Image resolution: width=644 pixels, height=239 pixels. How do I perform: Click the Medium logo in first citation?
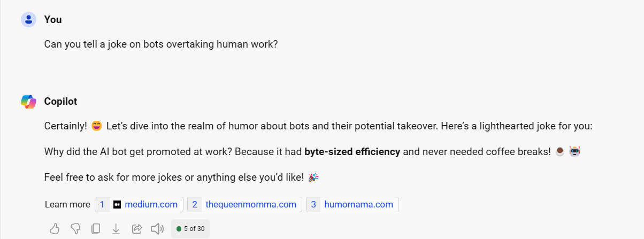click(x=117, y=205)
